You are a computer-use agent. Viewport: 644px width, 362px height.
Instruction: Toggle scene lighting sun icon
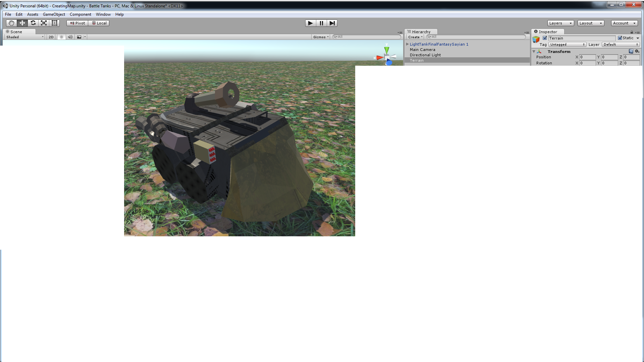(x=61, y=37)
